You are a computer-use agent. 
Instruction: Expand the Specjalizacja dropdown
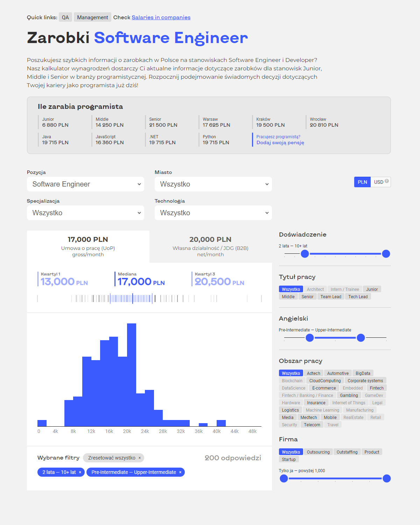[85, 212]
